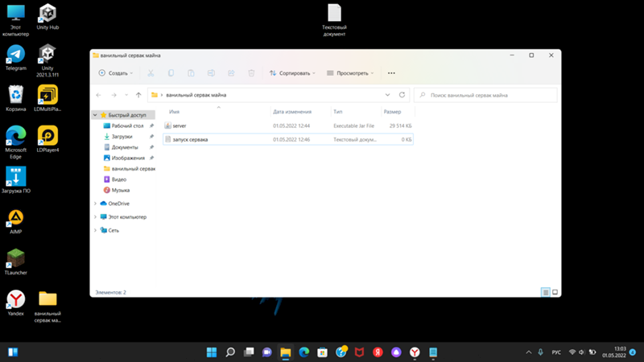Expand the Этот компьютер tree node
This screenshot has height=362, width=644.
(x=95, y=217)
